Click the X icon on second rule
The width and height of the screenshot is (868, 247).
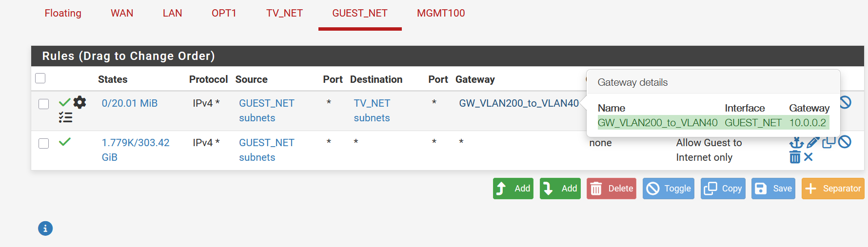[x=809, y=157]
